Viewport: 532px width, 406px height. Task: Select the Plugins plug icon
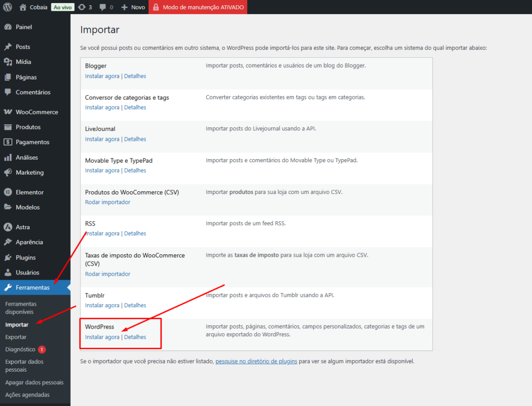[9, 257]
